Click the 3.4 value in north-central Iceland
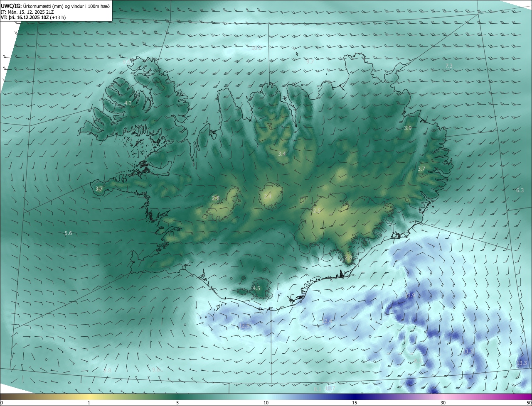Screen dimensions: 532x406 [x=282, y=154]
